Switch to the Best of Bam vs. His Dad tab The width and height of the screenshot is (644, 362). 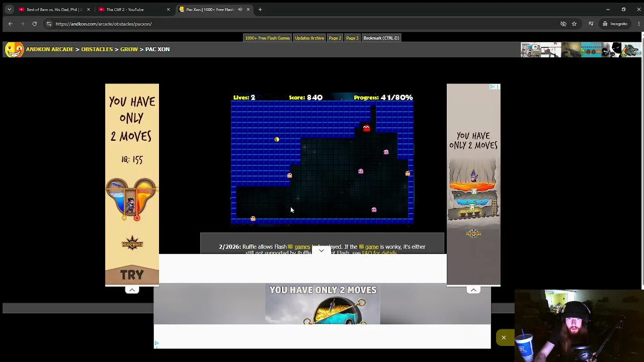click(54, 10)
